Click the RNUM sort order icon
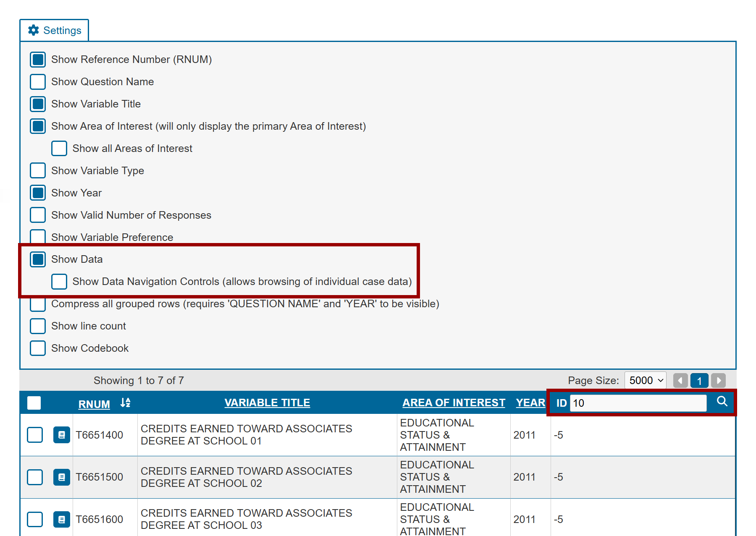 click(x=125, y=403)
